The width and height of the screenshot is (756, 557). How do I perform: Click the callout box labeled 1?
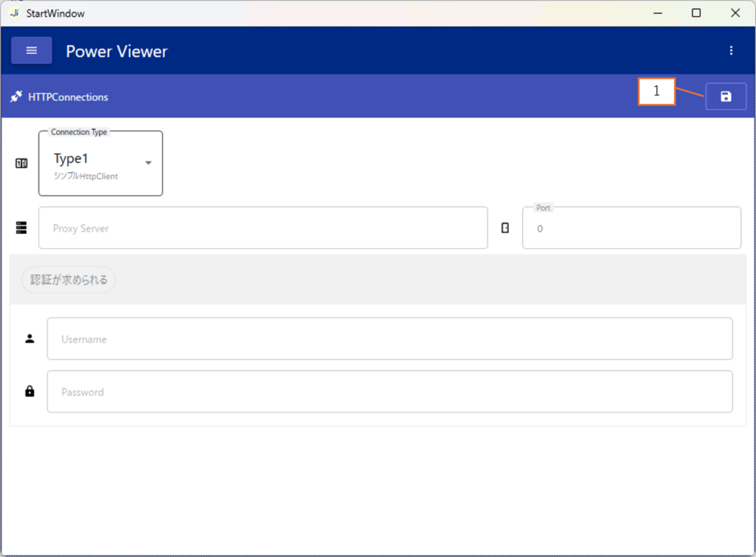click(x=656, y=92)
